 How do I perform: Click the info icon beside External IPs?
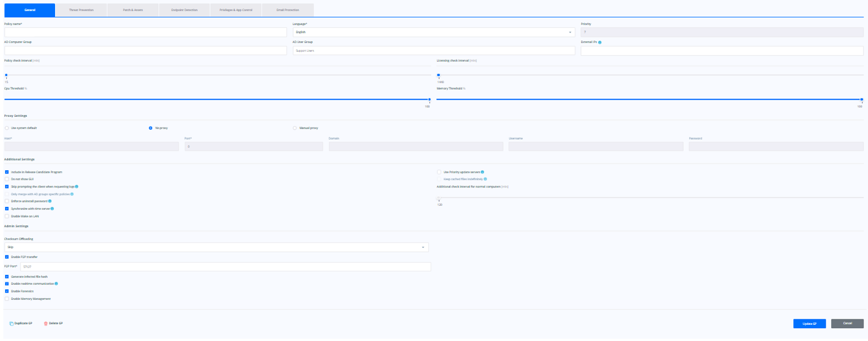coord(600,42)
